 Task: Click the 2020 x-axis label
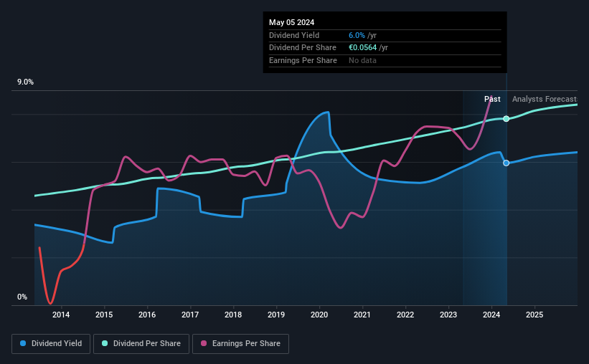(x=319, y=315)
